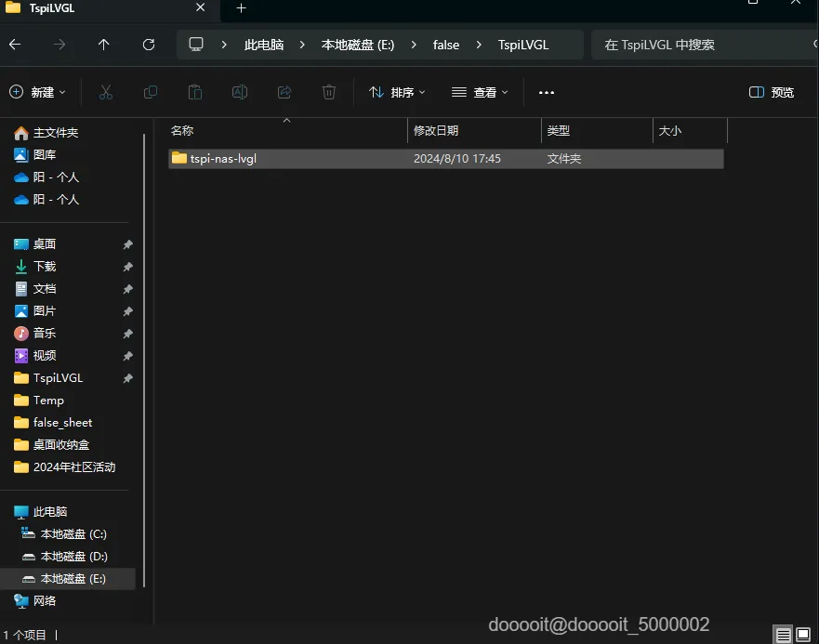Viewport: 819px width, 644px height.
Task: Switch to large thumbnails view icon
Action: point(803,636)
